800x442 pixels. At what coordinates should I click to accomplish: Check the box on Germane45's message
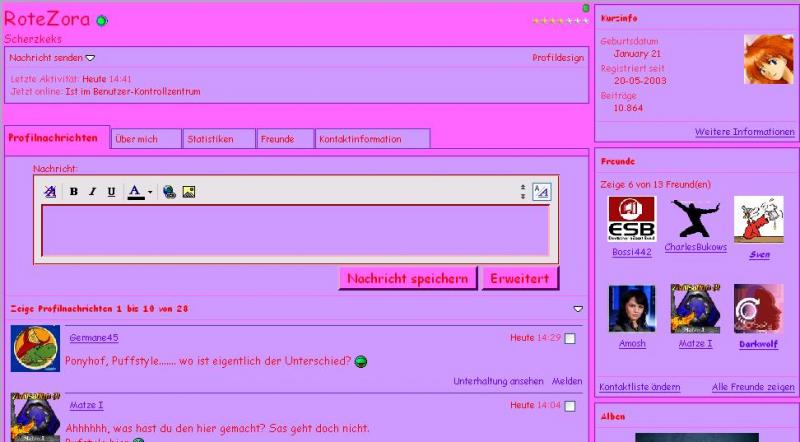pos(570,339)
